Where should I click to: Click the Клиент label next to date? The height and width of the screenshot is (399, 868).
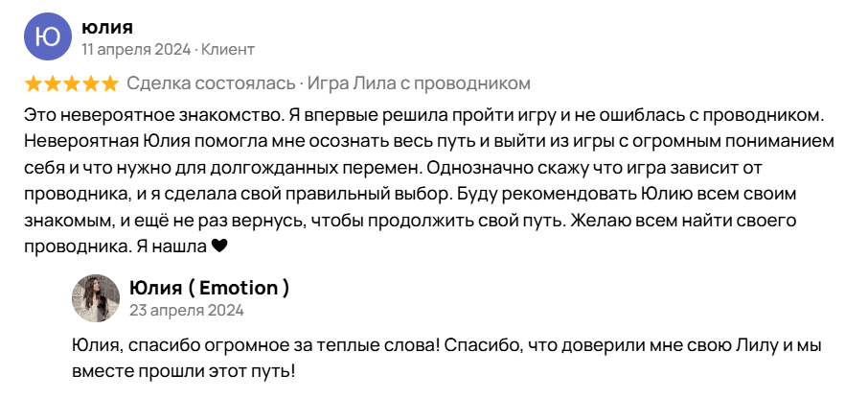click(227, 50)
